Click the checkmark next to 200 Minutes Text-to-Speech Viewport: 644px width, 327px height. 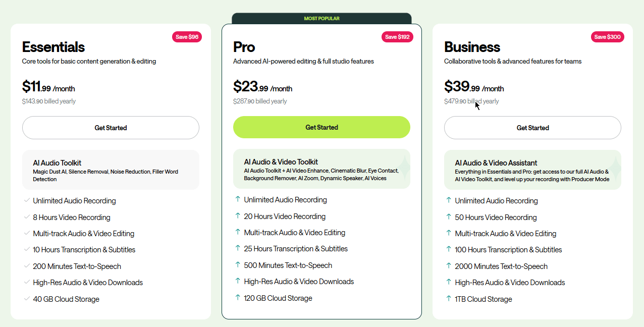[27, 266]
